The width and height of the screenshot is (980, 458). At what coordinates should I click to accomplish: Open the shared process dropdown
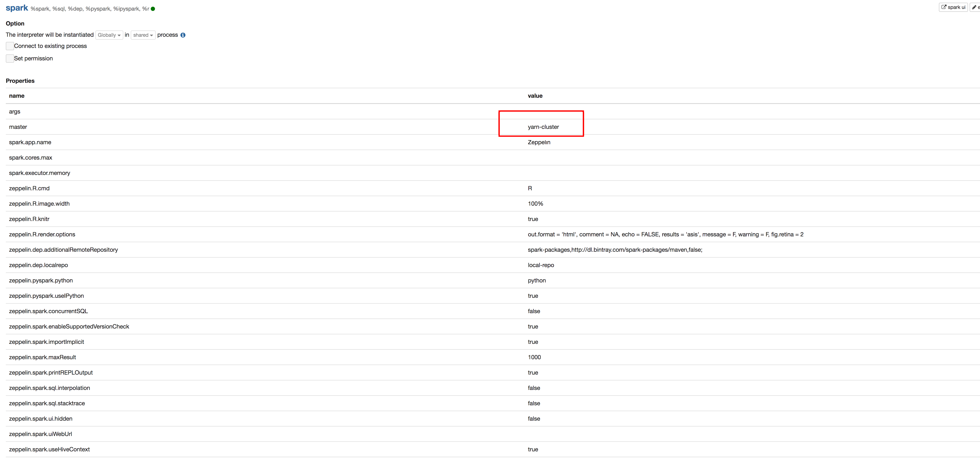point(143,35)
